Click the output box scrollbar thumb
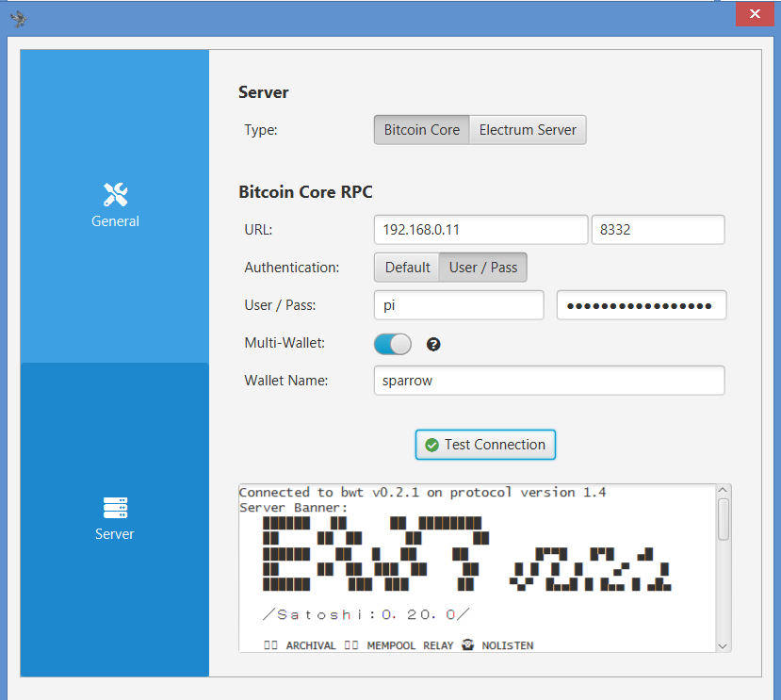The width and height of the screenshot is (781, 700). [724, 519]
